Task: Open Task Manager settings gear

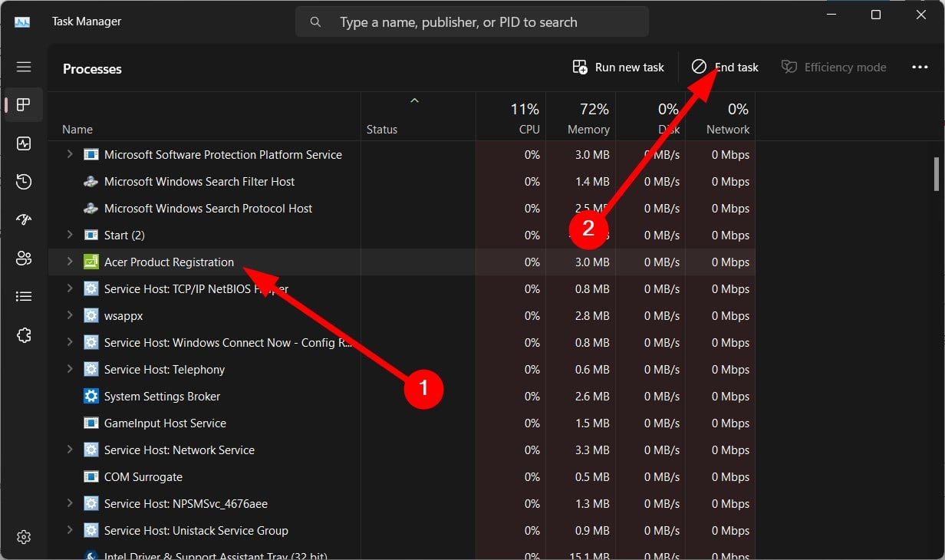Action: coord(24,536)
